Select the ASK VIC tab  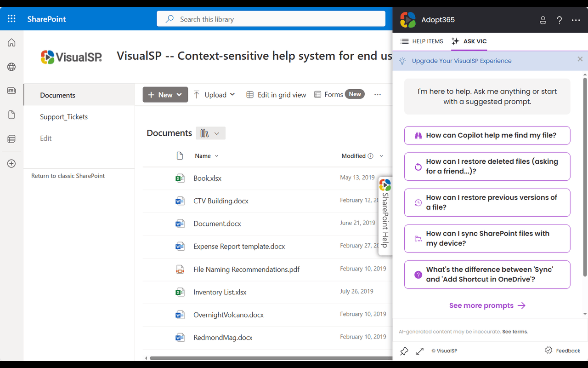[x=469, y=41]
